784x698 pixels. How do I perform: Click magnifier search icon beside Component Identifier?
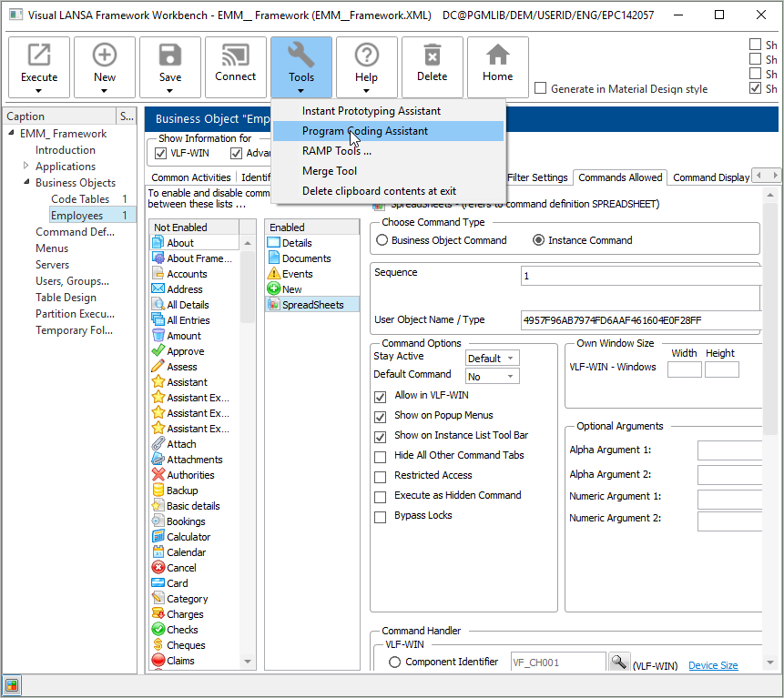pyautogui.click(x=619, y=663)
